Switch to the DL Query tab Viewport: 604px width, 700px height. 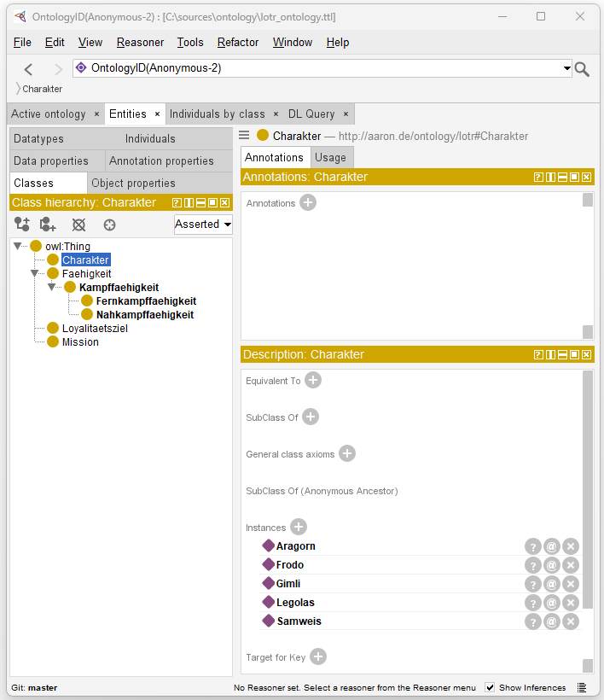[x=311, y=114]
